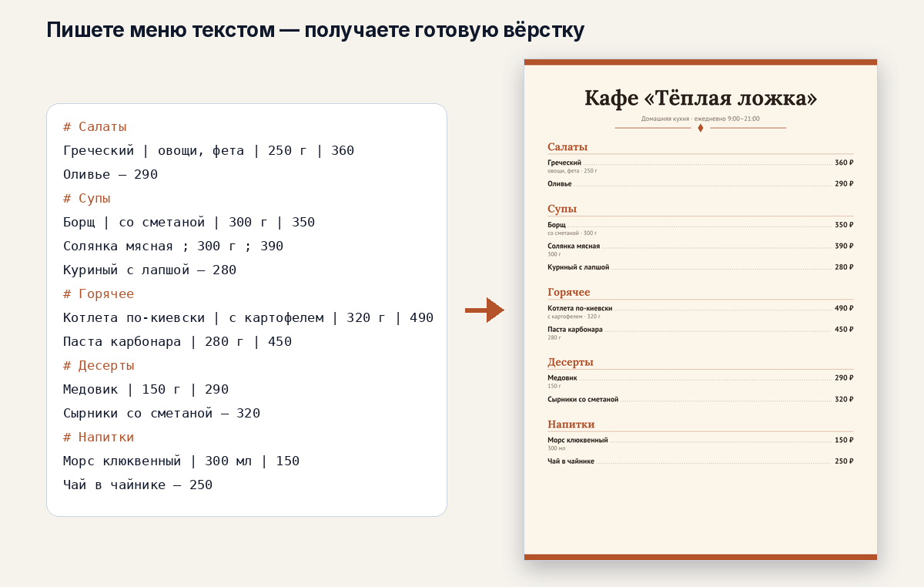Click the "Оливье" dish name in the menu preview

560,183
